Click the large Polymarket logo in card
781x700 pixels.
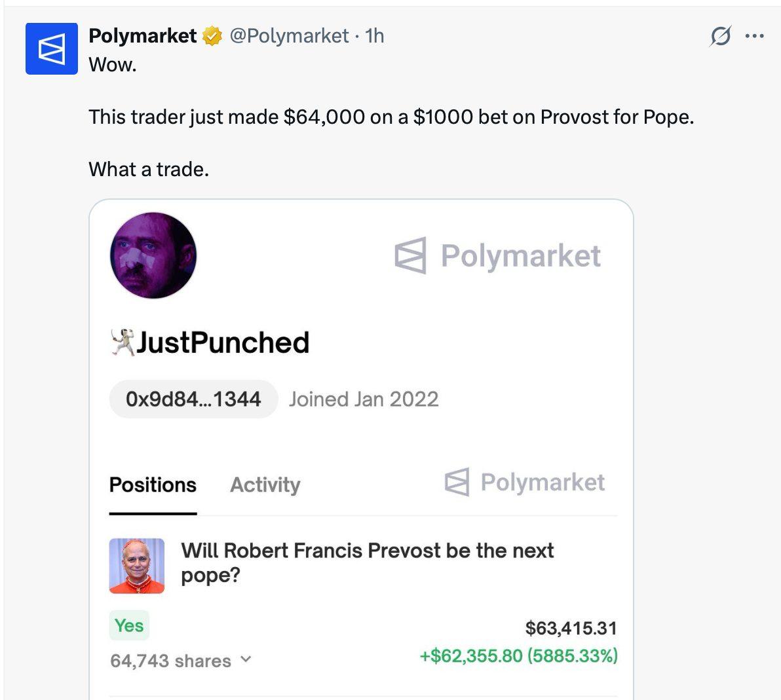498,255
